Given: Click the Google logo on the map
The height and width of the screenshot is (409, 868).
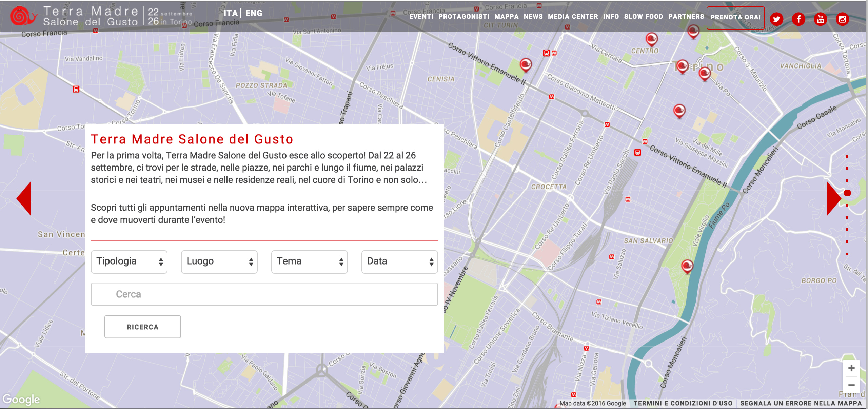Looking at the screenshot, I should click(x=21, y=399).
